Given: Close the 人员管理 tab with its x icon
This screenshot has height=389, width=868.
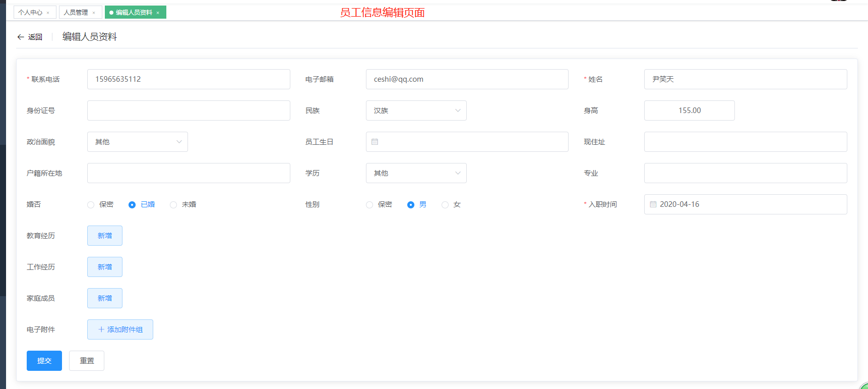Looking at the screenshot, I should [x=94, y=13].
